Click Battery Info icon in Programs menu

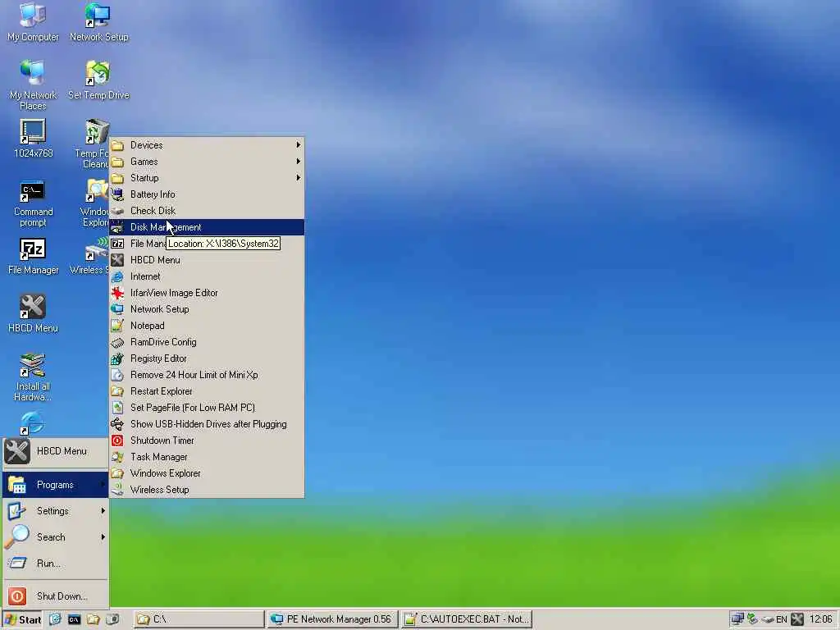[117, 194]
